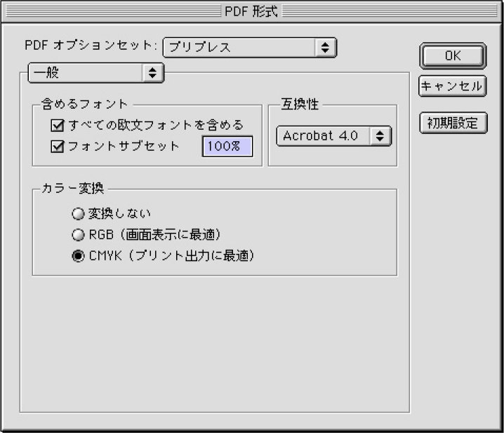Select CMYK (プリント出力に最適) radio button
Viewport: 504px width, 433px height.
coord(78,256)
